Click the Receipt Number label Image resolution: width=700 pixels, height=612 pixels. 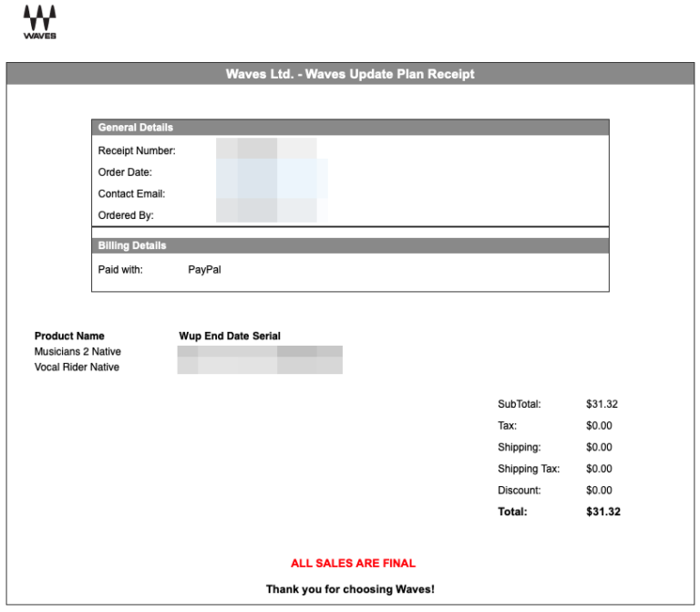pos(137,150)
